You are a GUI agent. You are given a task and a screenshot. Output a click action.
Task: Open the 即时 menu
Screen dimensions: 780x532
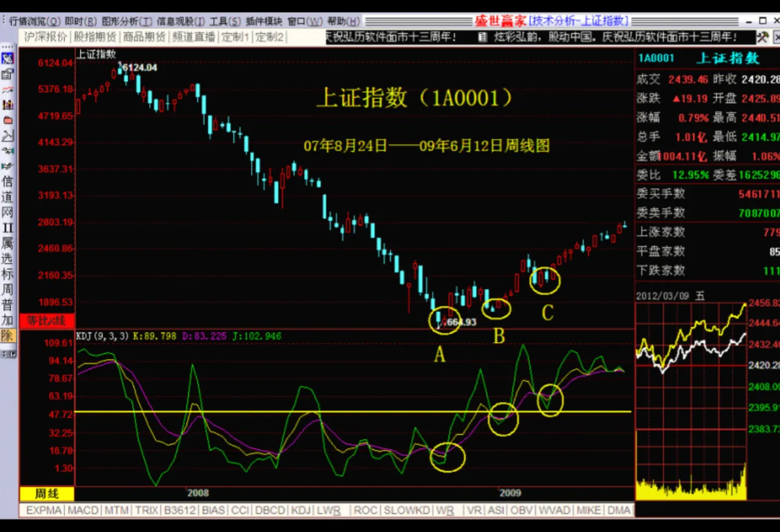click(81, 21)
